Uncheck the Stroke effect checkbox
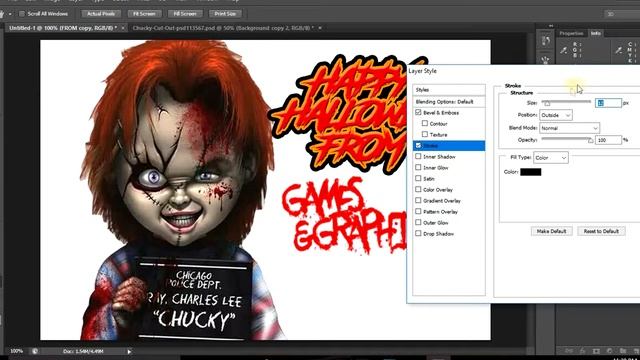The image size is (640, 360). [x=418, y=145]
